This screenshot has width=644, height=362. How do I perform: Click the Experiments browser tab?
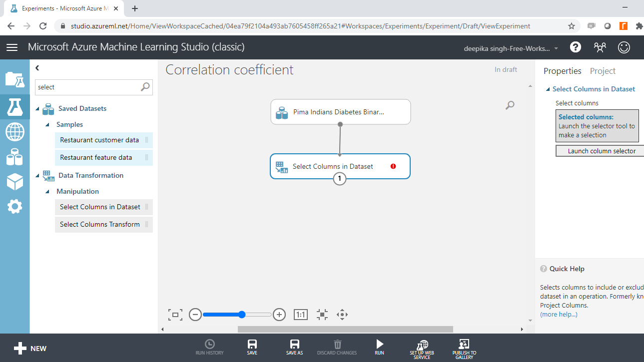pyautogui.click(x=63, y=8)
